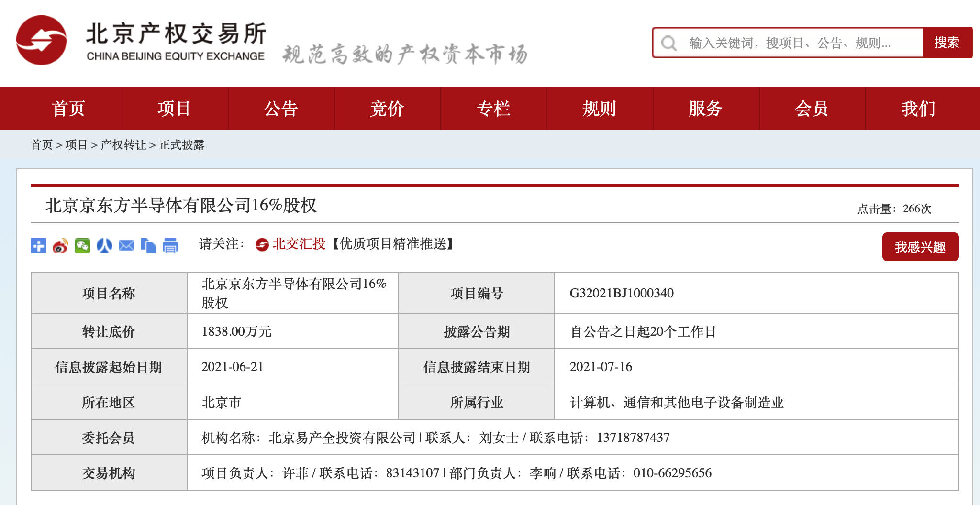The width and height of the screenshot is (980, 505).
Task: Copy the page link with copy icon
Action: coord(148,246)
